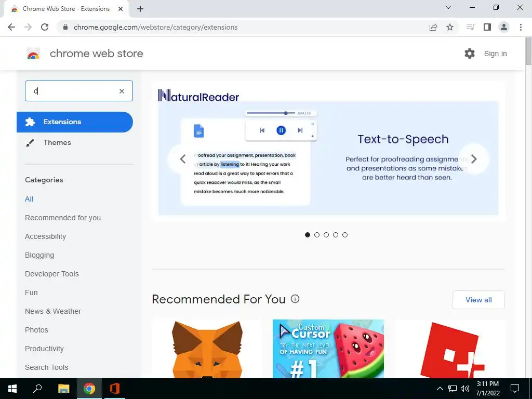Open the volume control tray icon
The height and width of the screenshot is (399, 532).
coord(465,389)
